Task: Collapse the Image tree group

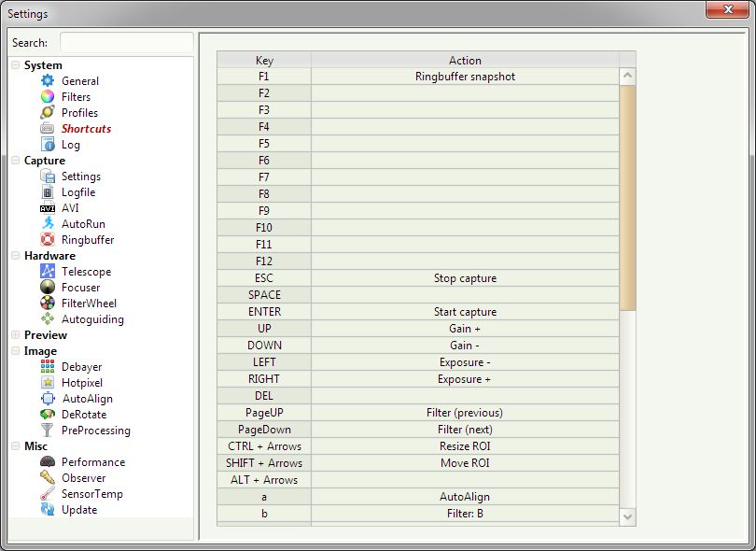Action: (x=16, y=351)
